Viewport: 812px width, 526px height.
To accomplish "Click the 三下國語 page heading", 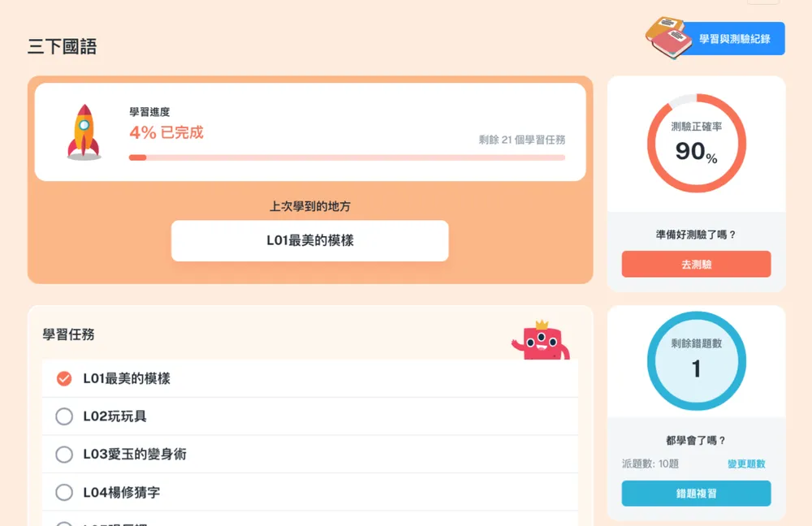I will (x=63, y=47).
